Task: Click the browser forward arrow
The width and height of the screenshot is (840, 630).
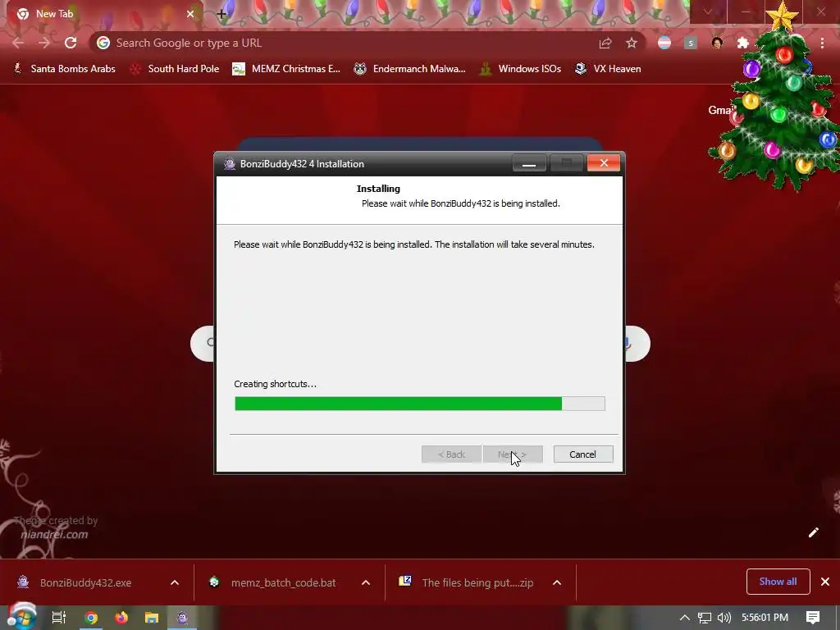Action: 44,43
